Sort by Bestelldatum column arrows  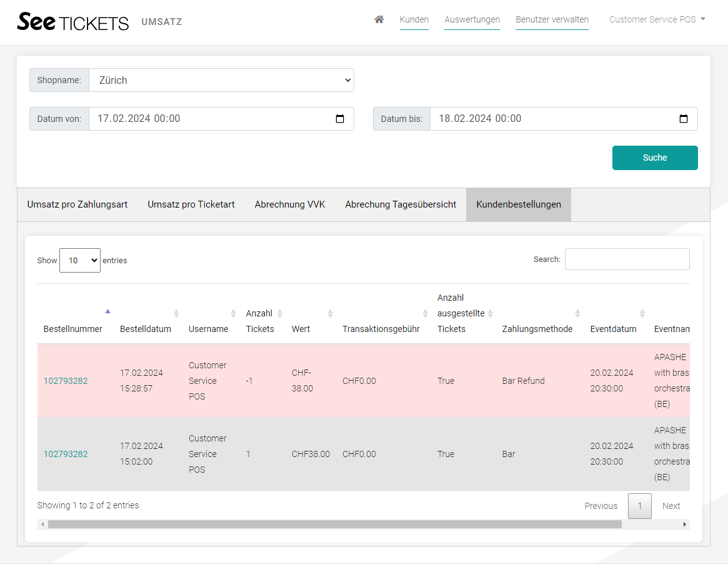click(x=176, y=313)
